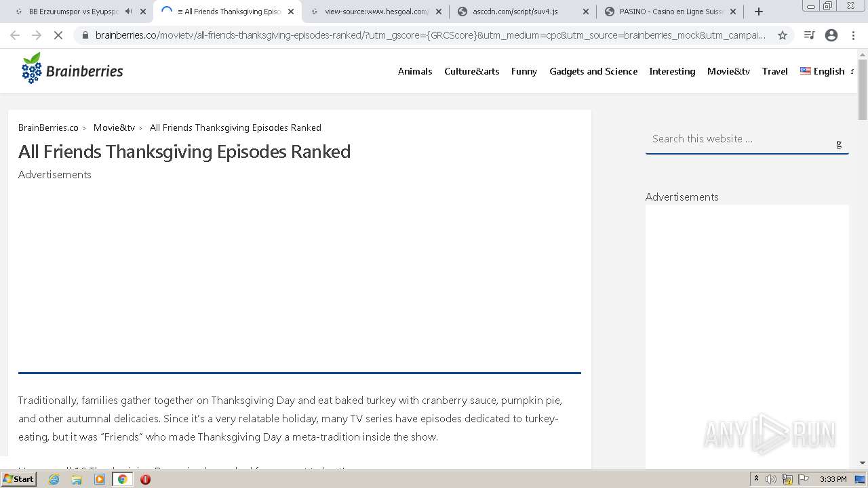This screenshot has height=488, width=868.
Task: Open the media player taskbar icon
Action: point(100,479)
